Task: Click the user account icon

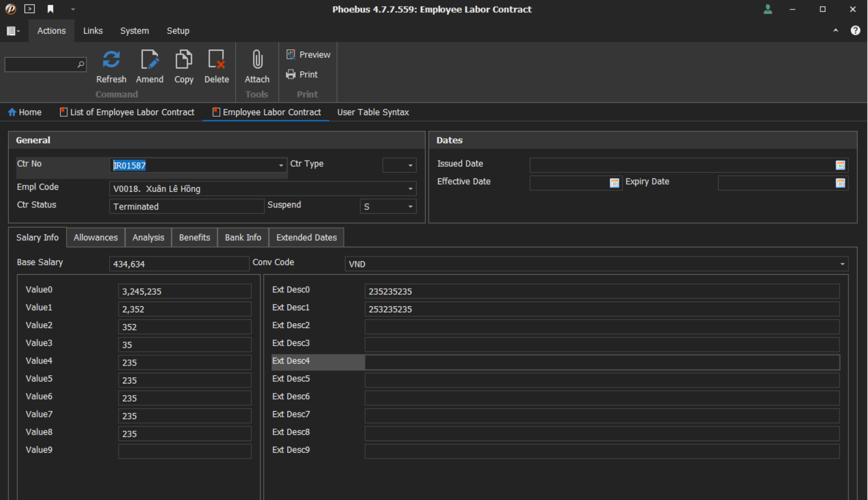Action: click(768, 9)
